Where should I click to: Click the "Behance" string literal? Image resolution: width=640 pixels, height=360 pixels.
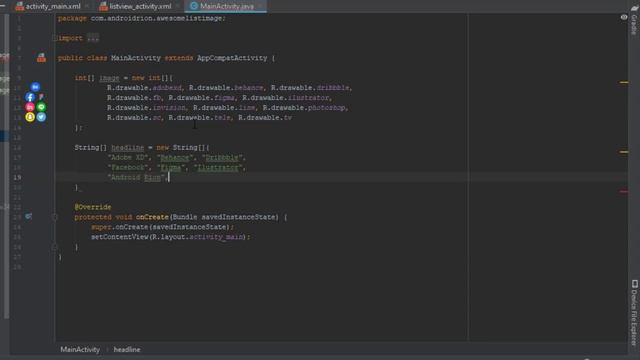175,158
